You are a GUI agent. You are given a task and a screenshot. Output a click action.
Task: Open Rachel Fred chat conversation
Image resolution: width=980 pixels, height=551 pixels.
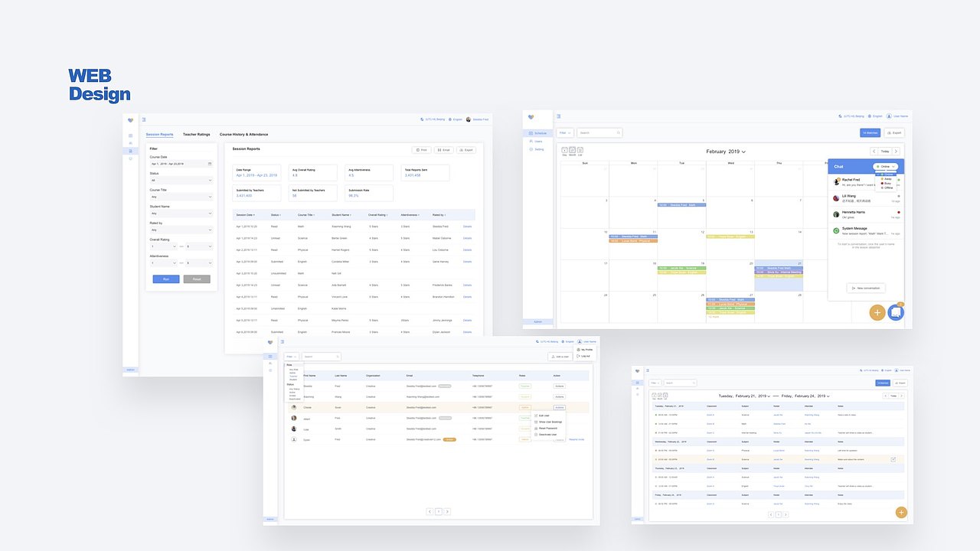pos(866,182)
